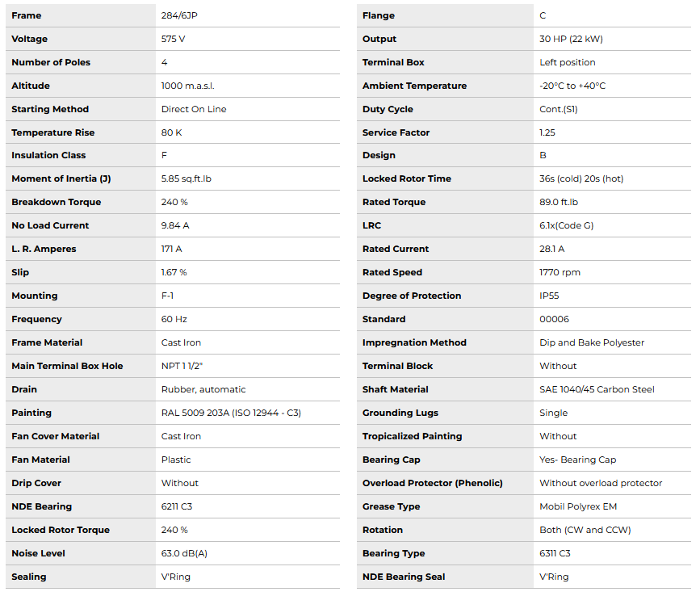700x596 pixels.
Task: Click the Flange label cell
Action: click(379, 15)
